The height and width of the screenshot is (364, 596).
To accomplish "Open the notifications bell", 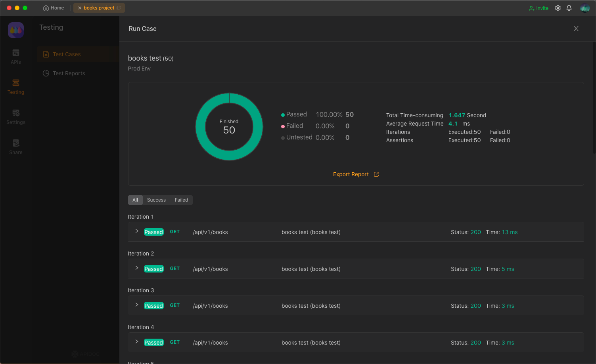I will point(569,8).
